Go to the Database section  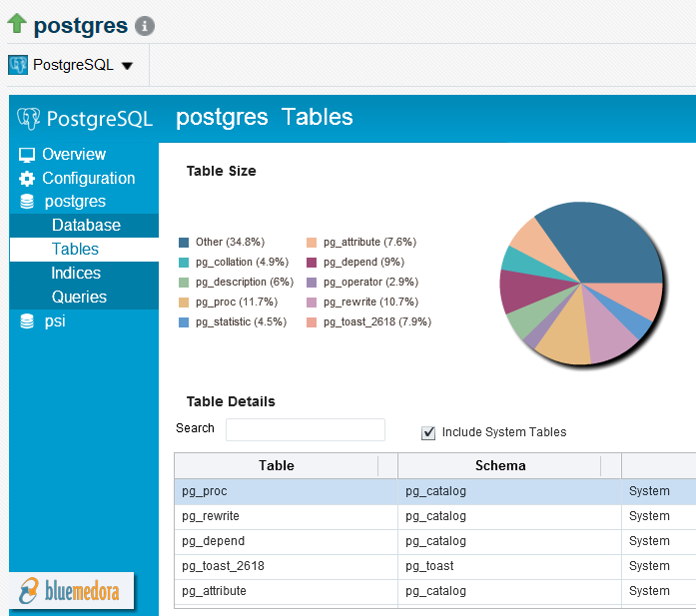[84, 226]
